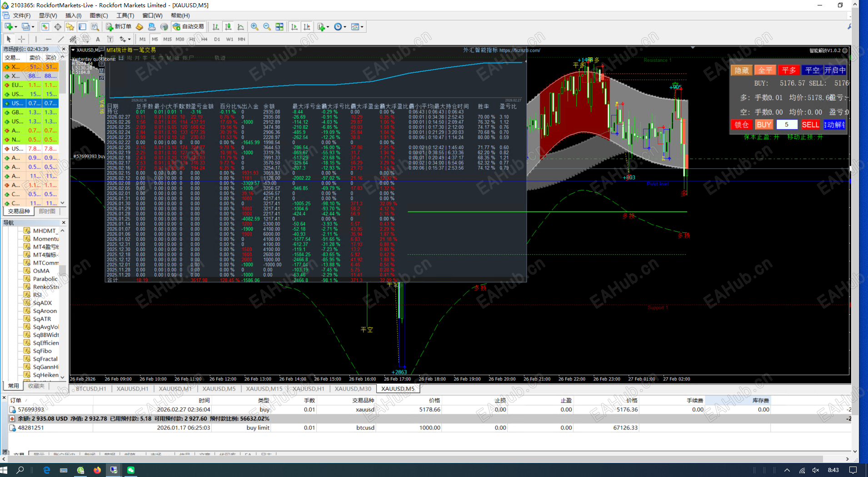This screenshot has height=477, width=868.
Task: Open the 图表(C) menu
Action: 99,15
